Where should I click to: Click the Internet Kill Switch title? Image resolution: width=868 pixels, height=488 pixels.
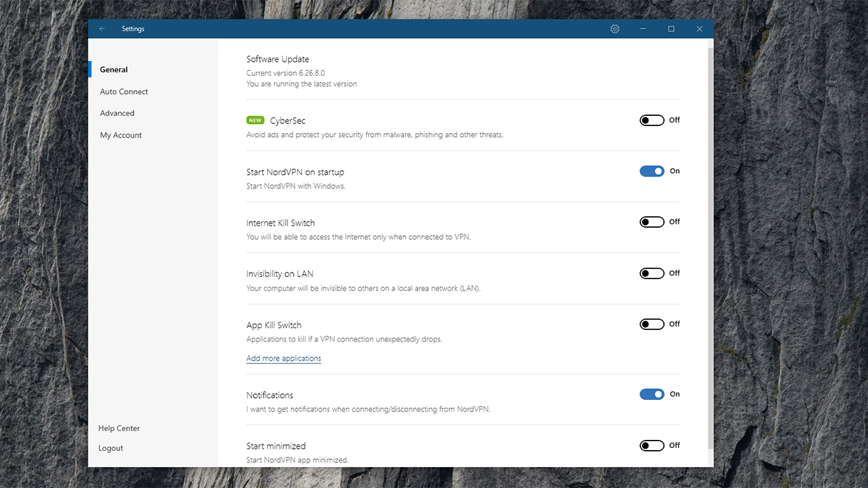coord(280,223)
